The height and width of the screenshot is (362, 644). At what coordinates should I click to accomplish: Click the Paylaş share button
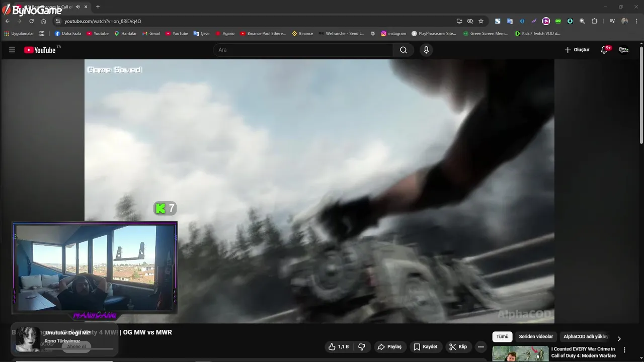click(389, 347)
